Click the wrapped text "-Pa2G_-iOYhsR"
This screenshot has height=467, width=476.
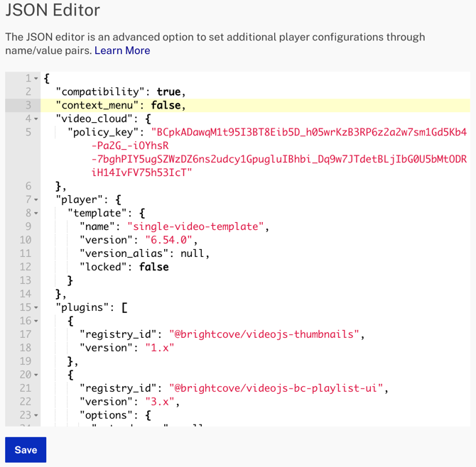point(130,145)
